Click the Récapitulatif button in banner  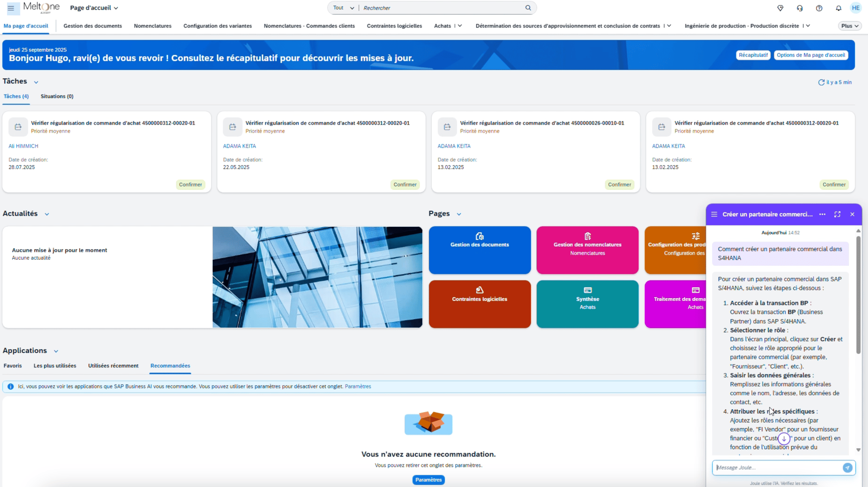tap(753, 55)
